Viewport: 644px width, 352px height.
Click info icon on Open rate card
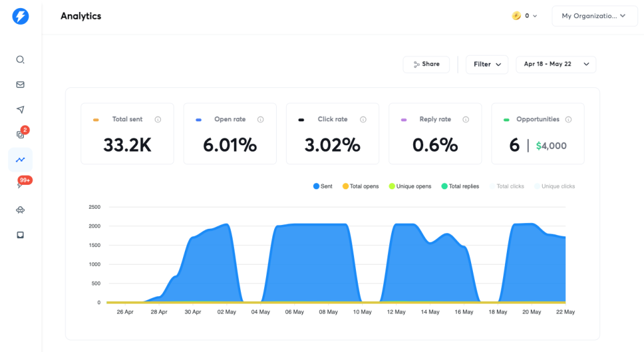point(260,119)
